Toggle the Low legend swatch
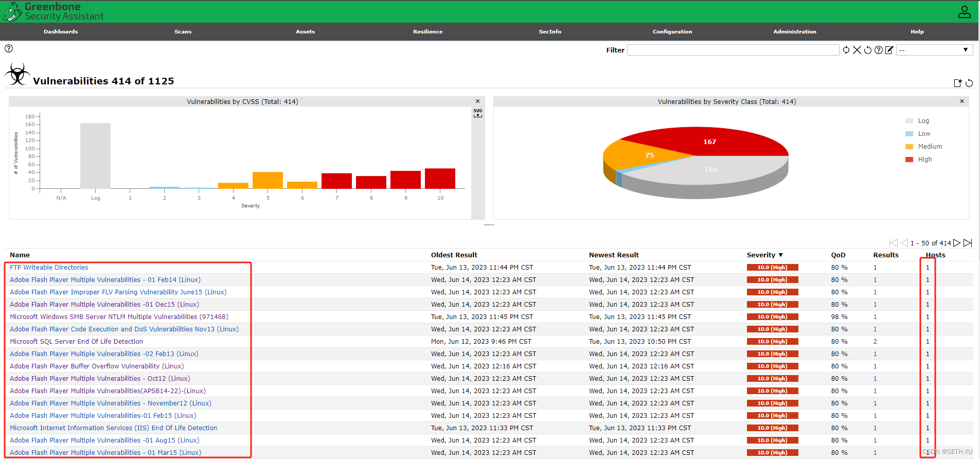The width and height of the screenshot is (980, 459). (x=909, y=134)
